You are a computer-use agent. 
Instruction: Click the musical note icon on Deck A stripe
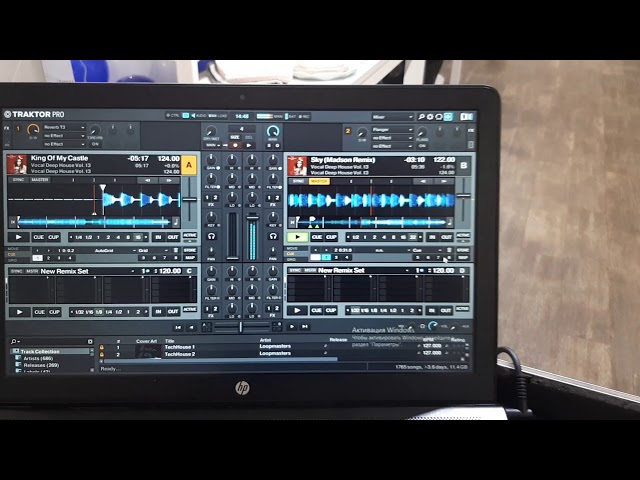point(176,222)
